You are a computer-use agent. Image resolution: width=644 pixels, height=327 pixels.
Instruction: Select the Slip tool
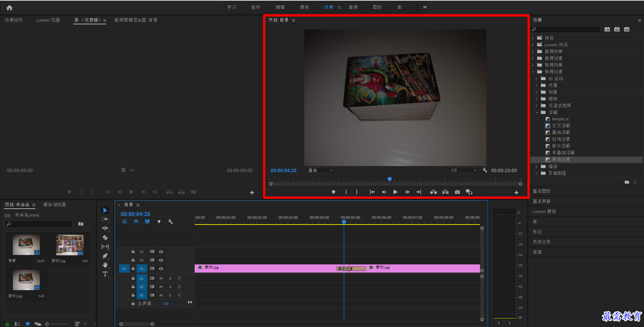pos(105,247)
